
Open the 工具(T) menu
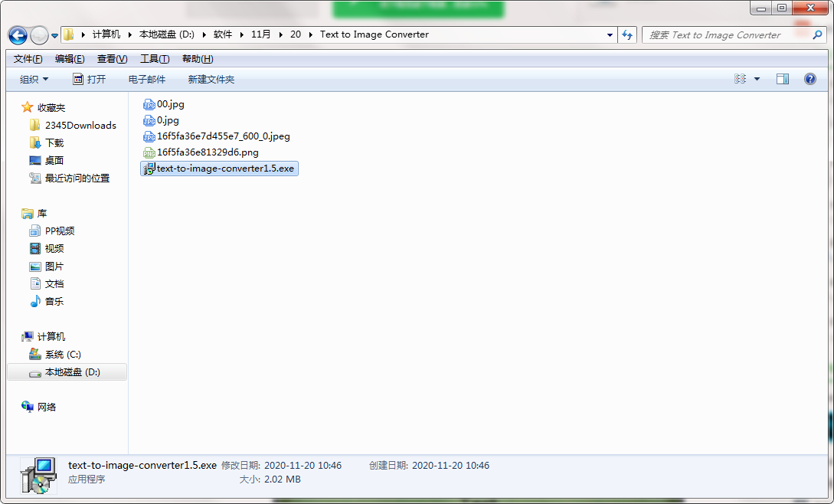click(155, 59)
